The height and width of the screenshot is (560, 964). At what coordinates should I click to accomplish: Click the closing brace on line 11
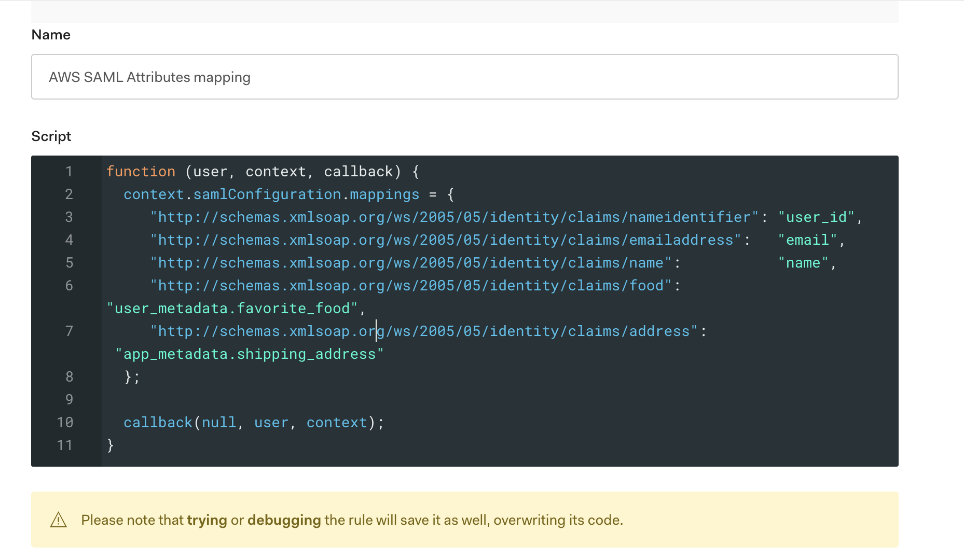(110, 445)
